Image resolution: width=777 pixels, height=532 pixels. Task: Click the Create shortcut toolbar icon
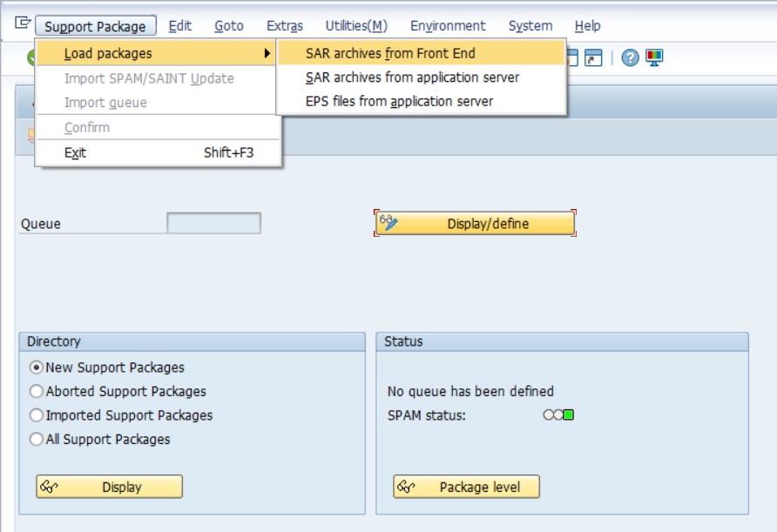[x=593, y=57]
